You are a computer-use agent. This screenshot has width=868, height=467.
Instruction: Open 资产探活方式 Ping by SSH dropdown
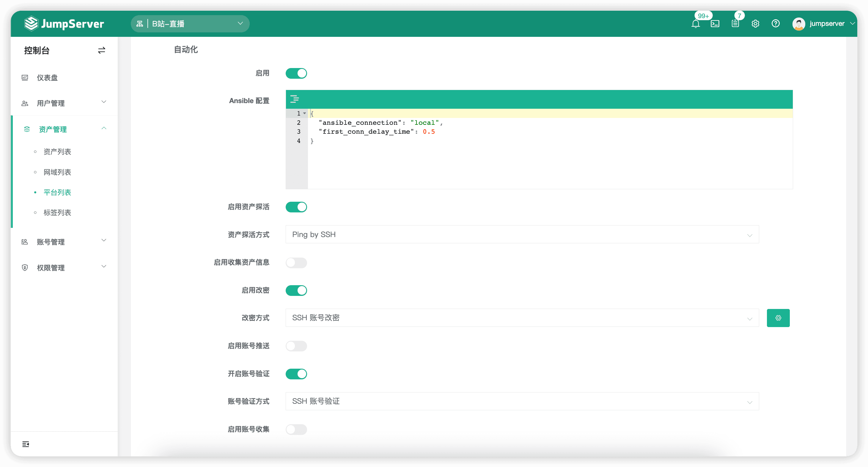[x=522, y=234]
